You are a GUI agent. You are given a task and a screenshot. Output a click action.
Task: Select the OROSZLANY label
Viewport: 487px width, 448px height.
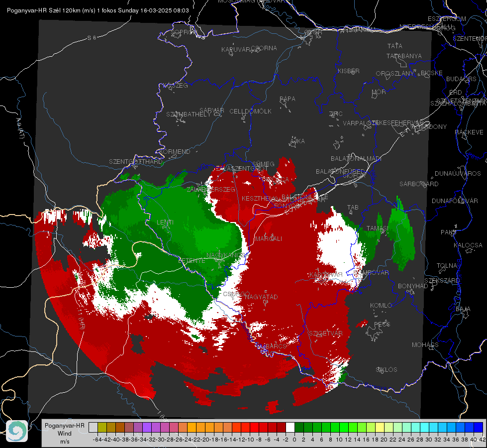(395, 74)
